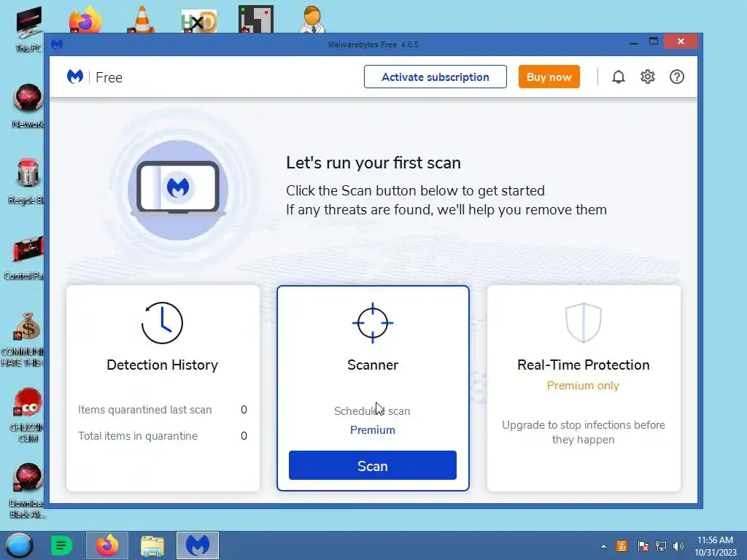Viewport: 747px width, 560px height.
Task: Select the Scanner card heading
Action: point(373,365)
